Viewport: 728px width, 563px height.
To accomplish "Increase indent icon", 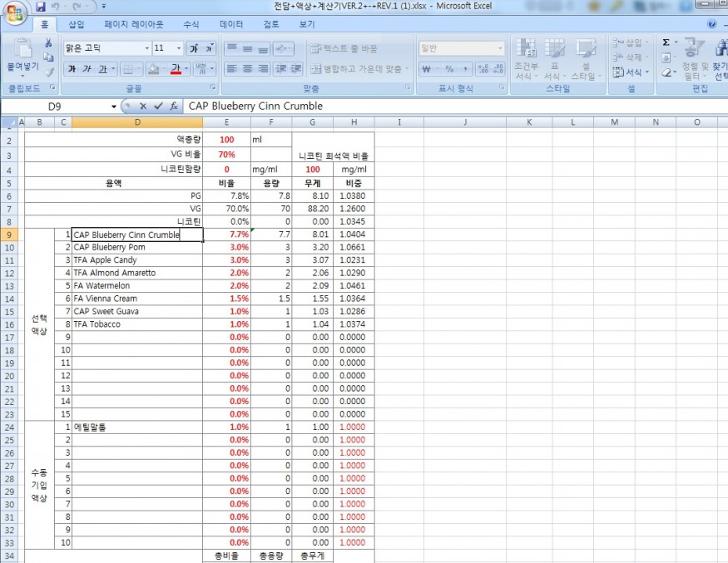I will (x=296, y=69).
